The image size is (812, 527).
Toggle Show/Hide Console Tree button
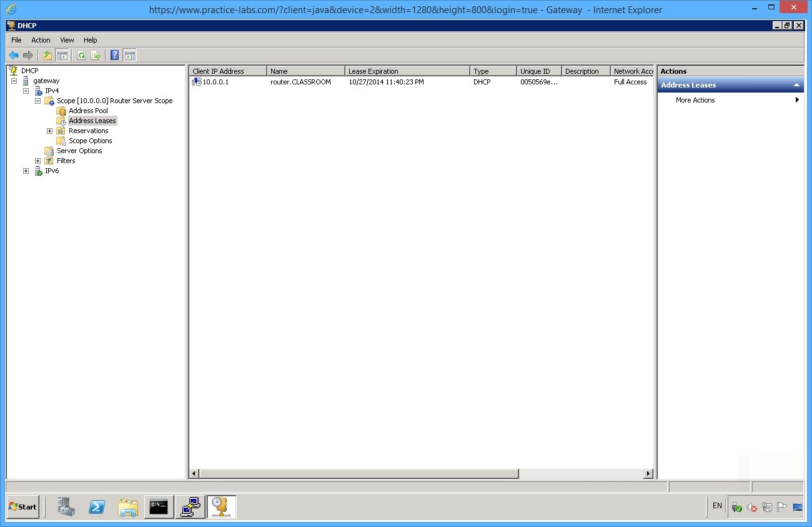[x=62, y=56]
